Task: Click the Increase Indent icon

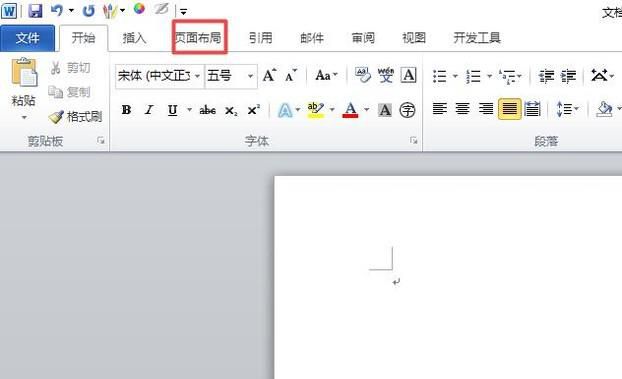Action: 568,75
